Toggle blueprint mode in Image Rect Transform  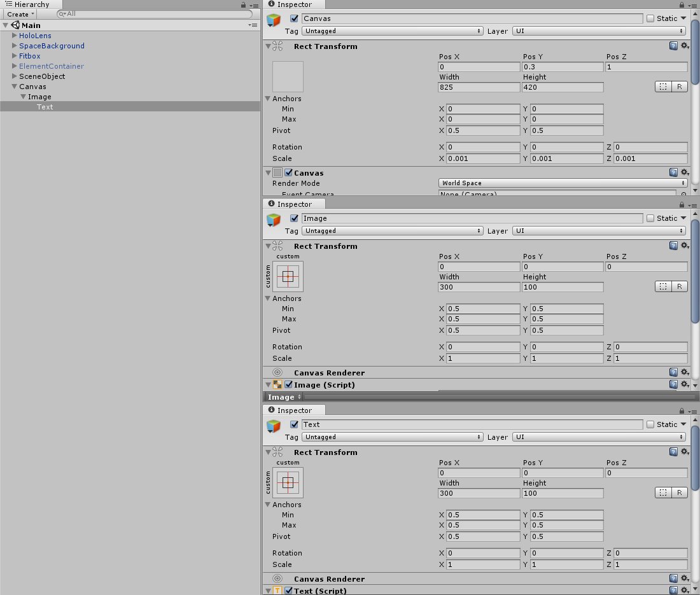(x=663, y=287)
